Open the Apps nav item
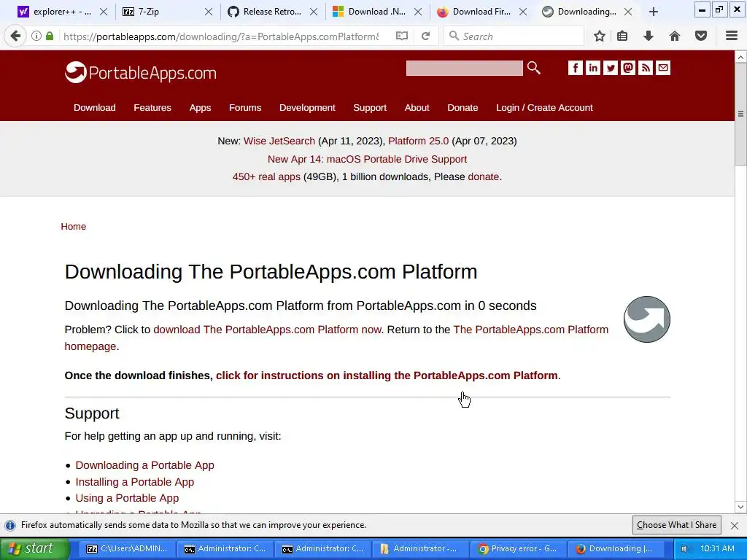Image resolution: width=747 pixels, height=560 pixels. [x=200, y=108]
